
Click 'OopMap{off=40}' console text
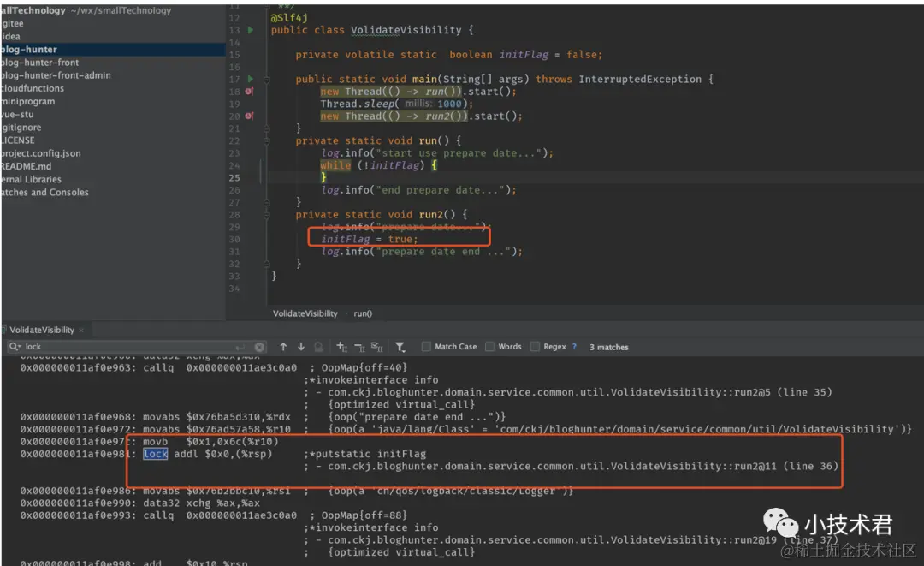point(364,368)
